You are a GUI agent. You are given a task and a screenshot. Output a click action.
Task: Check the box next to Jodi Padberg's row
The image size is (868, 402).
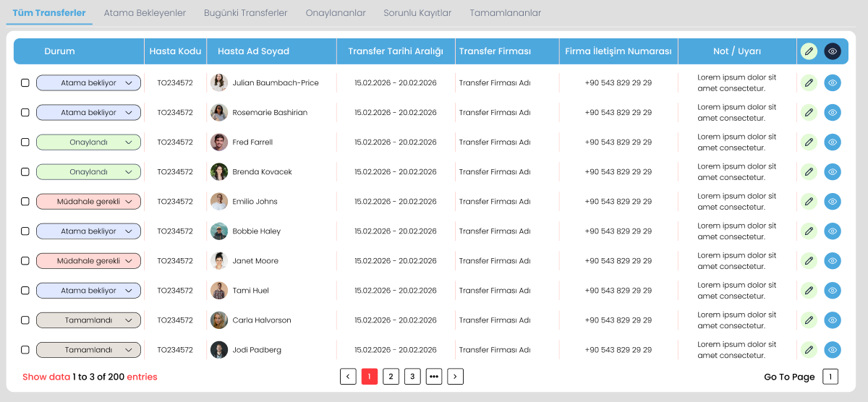click(25, 350)
